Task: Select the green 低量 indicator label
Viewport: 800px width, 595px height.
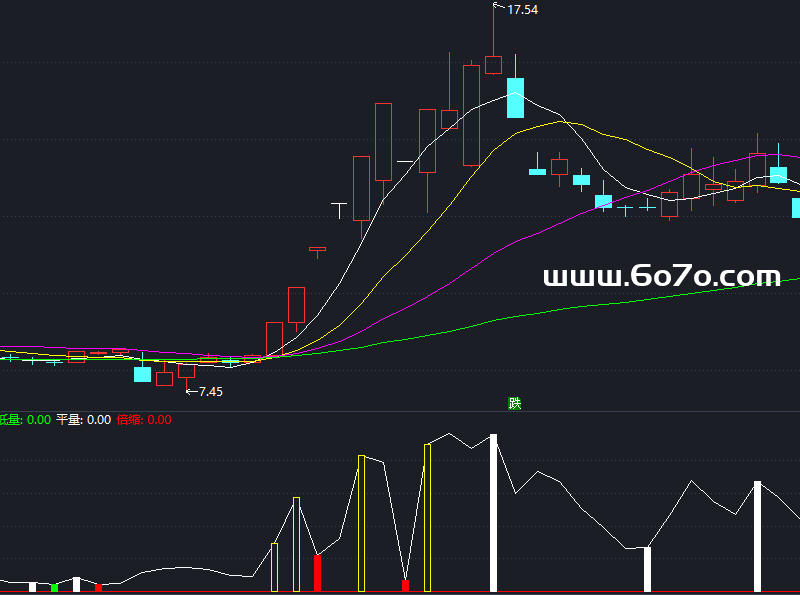Action: point(24,420)
